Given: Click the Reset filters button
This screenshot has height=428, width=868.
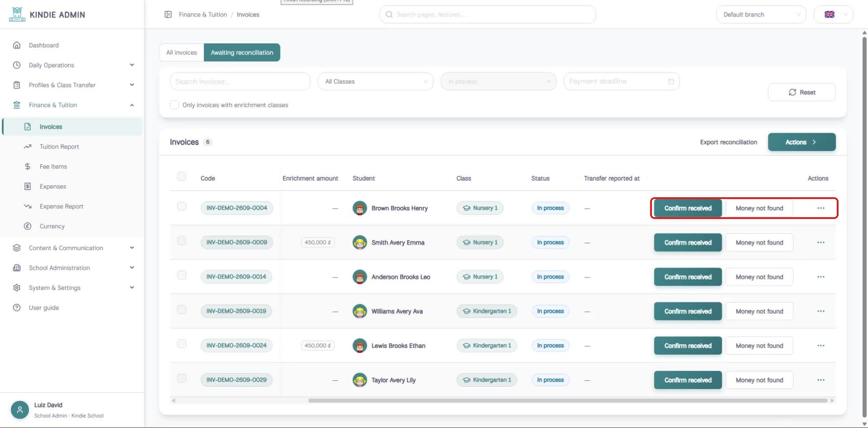Looking at the screenshot, I should point(801,92).
